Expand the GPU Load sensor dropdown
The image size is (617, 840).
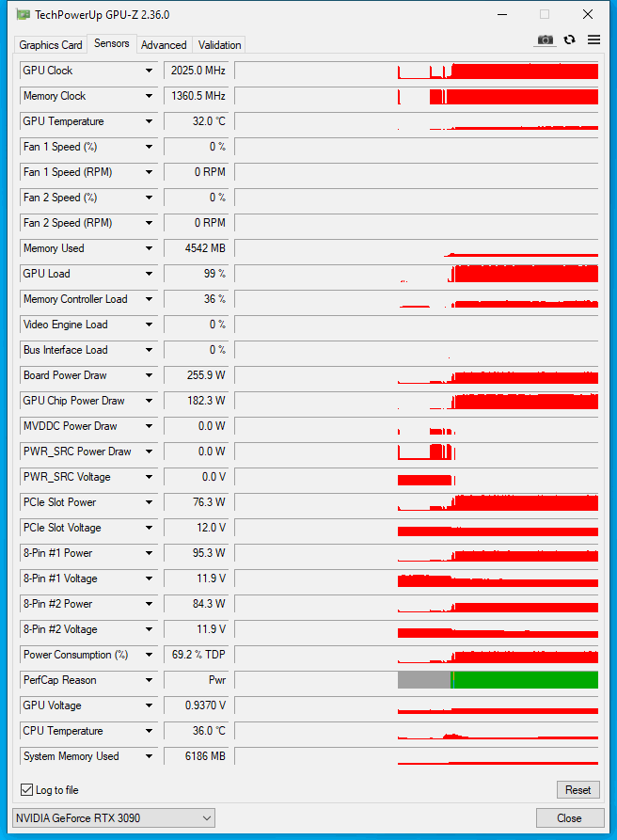(149, 274)
